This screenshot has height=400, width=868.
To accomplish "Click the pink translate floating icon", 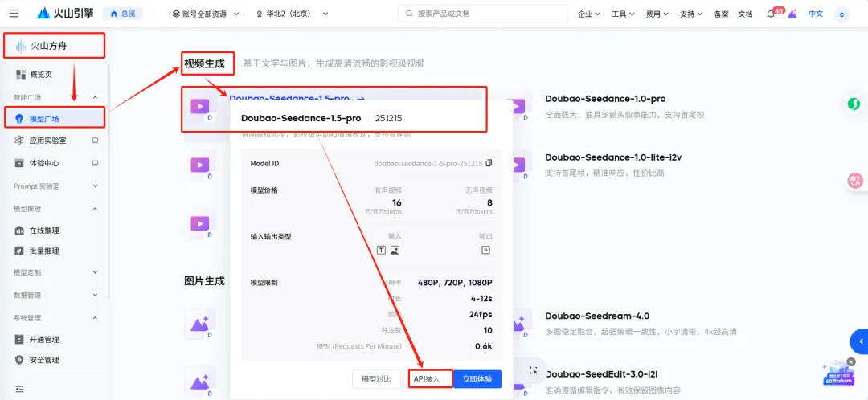I will [x=856, y=181].
